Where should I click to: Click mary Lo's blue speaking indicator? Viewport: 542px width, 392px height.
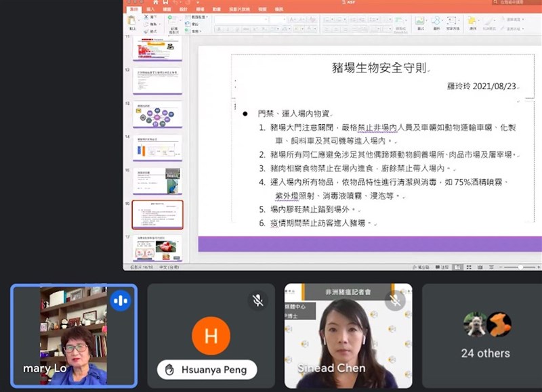(121, 301)
